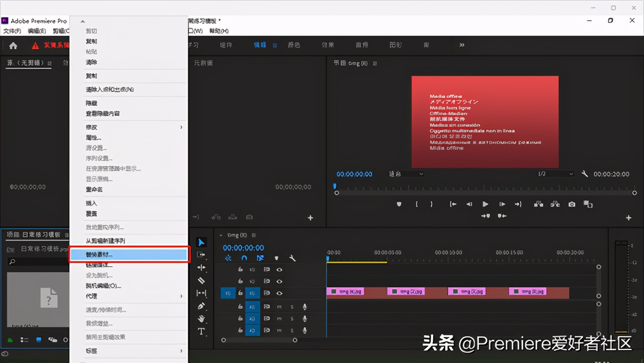Switch to the 颜色 workspace tab
This screenshot has height=363, width=644.
click(x=294, y=45)
